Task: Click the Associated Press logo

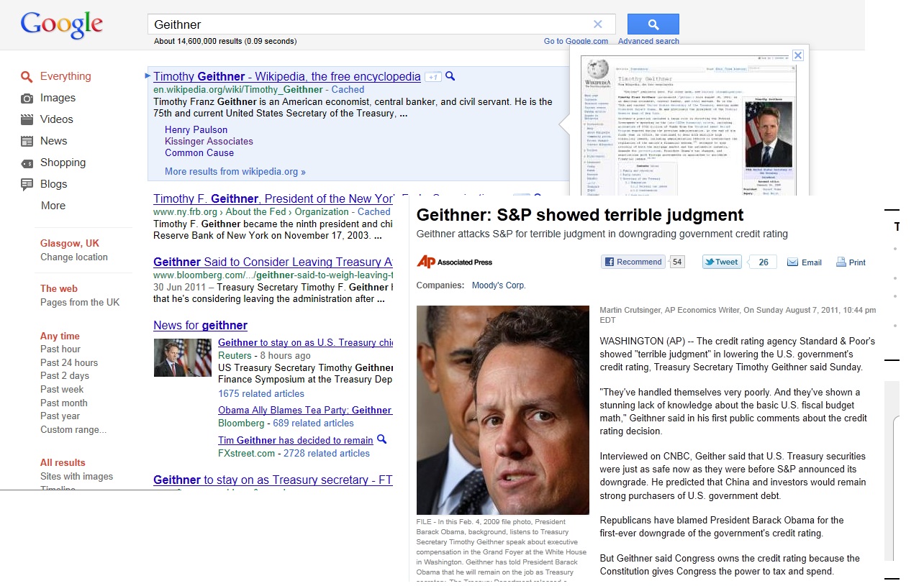Action: click(455, 262)
